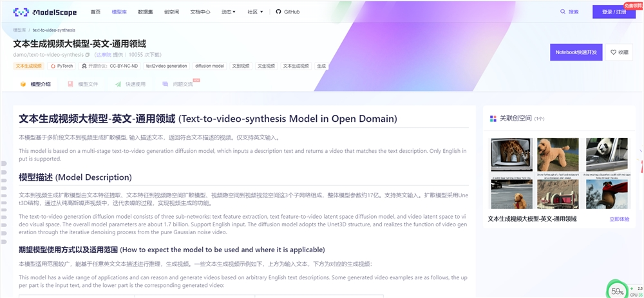The image size is (644, 298).
Task: Open 创空间 in top navigation
Action: [x=172, y=12]
